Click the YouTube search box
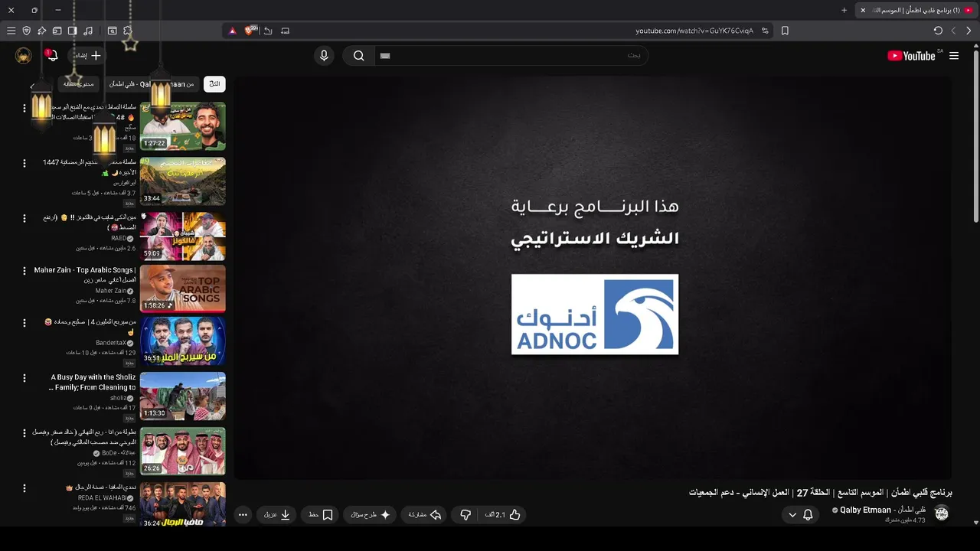 coord(511,56)
